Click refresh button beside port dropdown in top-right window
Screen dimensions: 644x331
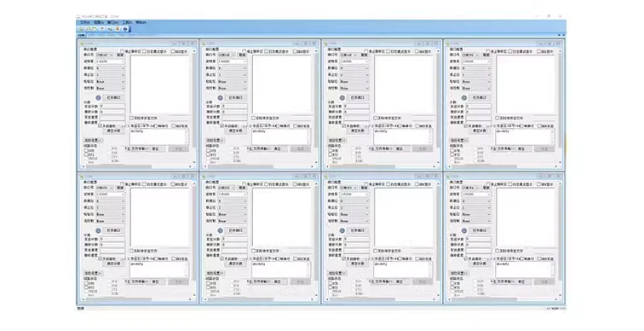[x=486, y=55]
